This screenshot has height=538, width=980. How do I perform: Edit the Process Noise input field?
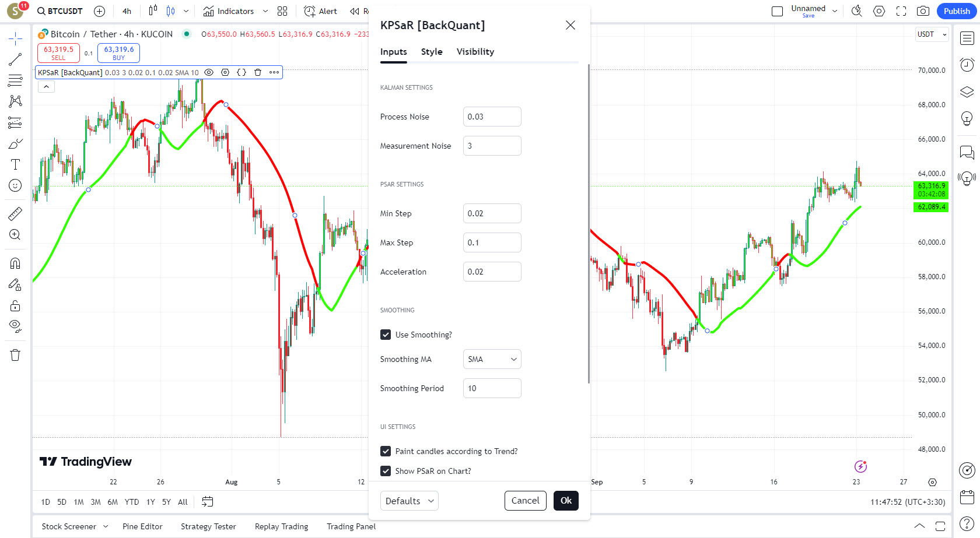492,117
